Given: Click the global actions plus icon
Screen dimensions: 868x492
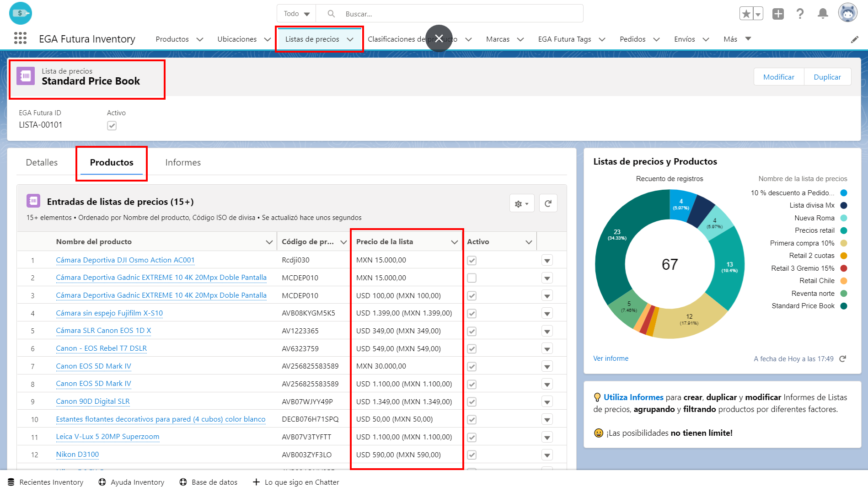Looking at the screenshot, I should click(x=778, y=14).
